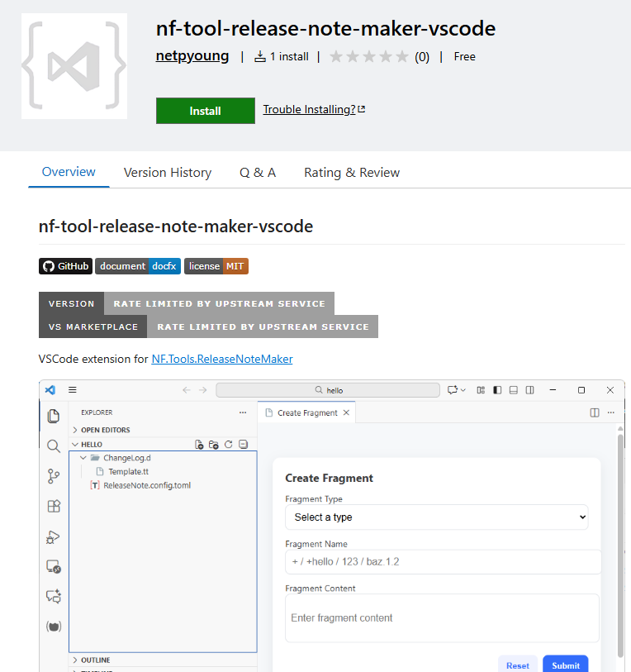
Task: Click the split editor icon
Action: [x=595, y=412]
